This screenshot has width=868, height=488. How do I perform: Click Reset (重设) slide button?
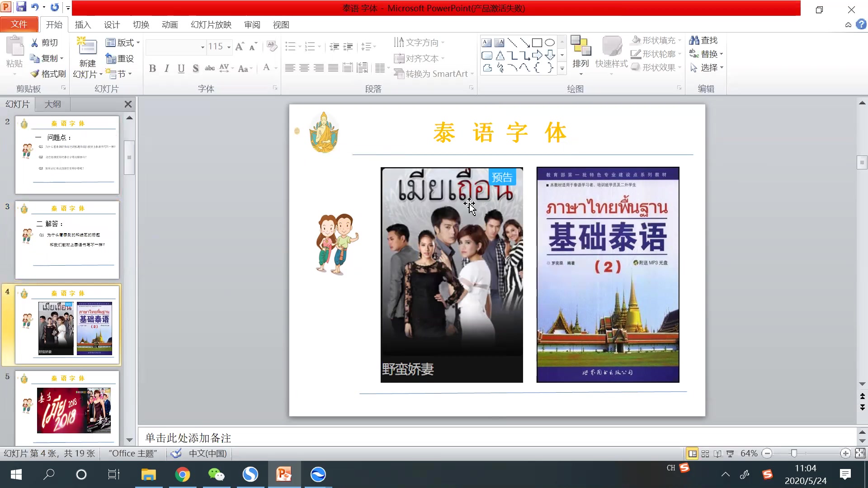coord(120,58)
